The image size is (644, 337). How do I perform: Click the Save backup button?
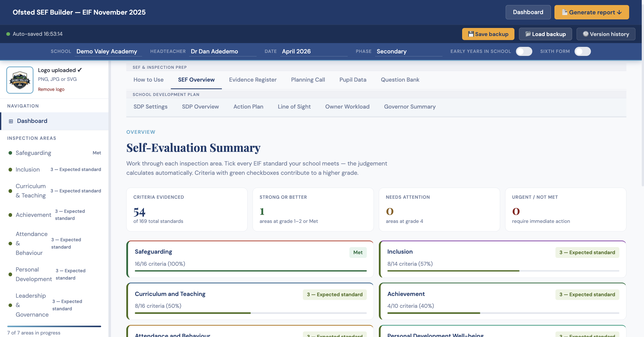pos(488,34)
